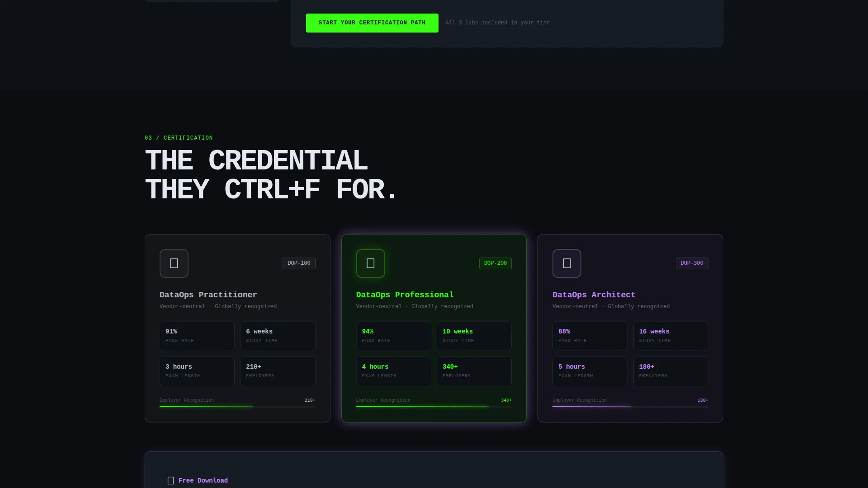Click the Start Your Certification Path button
Viewport: 868px width, 488px height.
[x=372, y=23]
